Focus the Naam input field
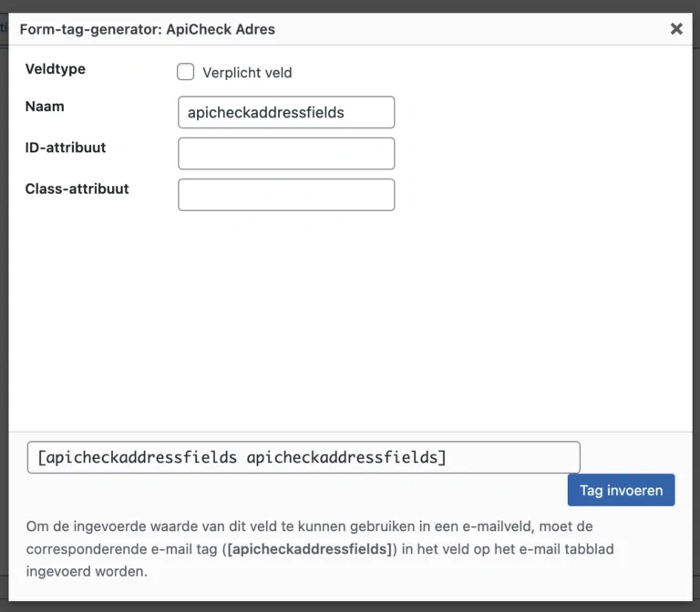Image resolution: width=700 pixels, height=612 pixels. point(286,112)
